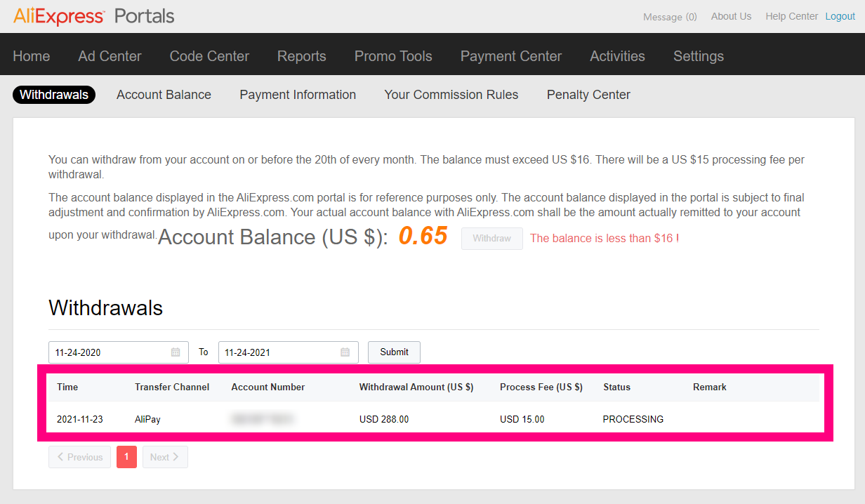Open the Penalty Center tab

tap(588, 95)
